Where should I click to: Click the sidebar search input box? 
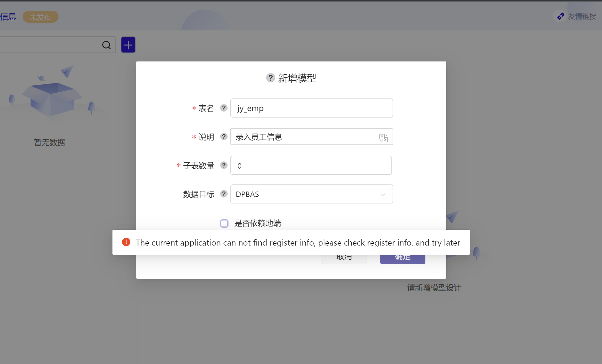click(x=58, y=45)
